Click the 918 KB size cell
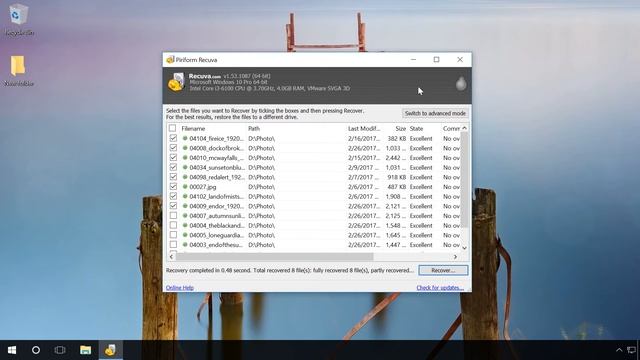This screenshot has width=640, height=360. coord(397,177)
